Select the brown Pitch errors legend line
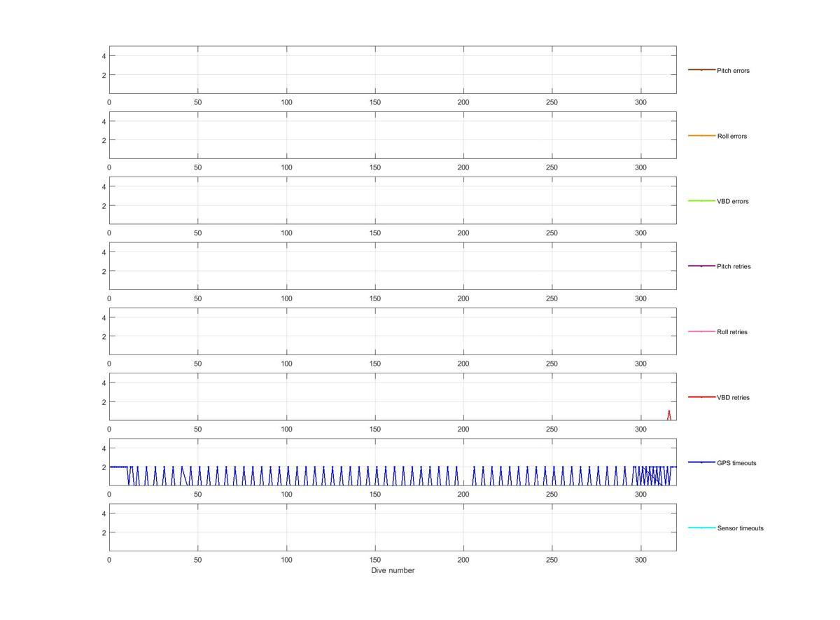 [x=701, y=70]
